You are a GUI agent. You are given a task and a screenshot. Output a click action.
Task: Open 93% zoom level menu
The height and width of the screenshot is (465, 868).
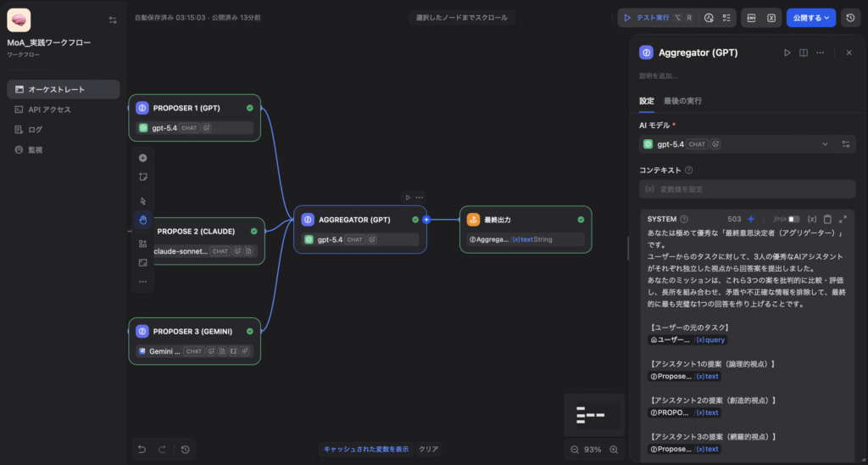[x=593, y=450]
